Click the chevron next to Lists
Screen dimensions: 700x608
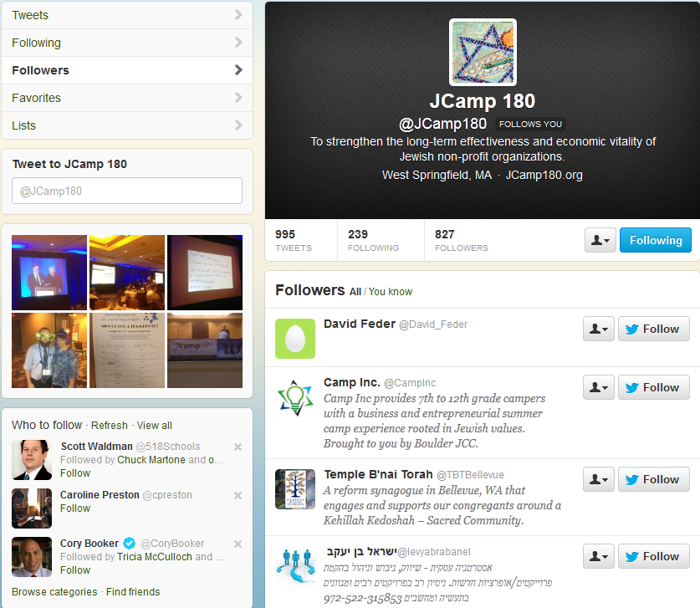(x=238, y=125)
